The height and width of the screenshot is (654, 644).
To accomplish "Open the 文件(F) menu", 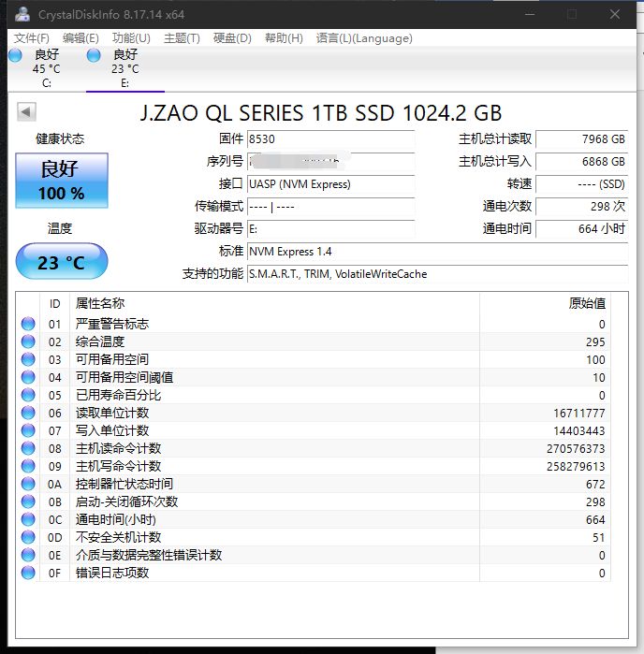I will coord(31,38).
